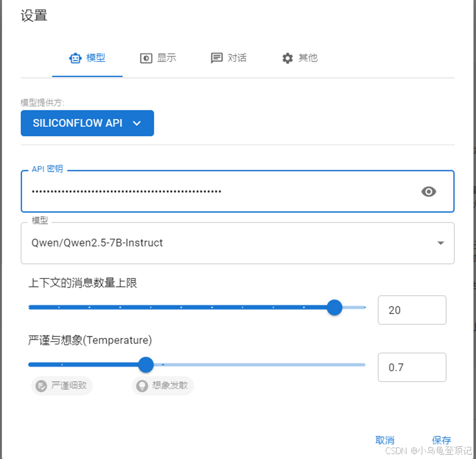Image resolution: width=476 pixels, height=459 pixels.
Task: Click the Temperature slider handle
Action: coord(146,364)
